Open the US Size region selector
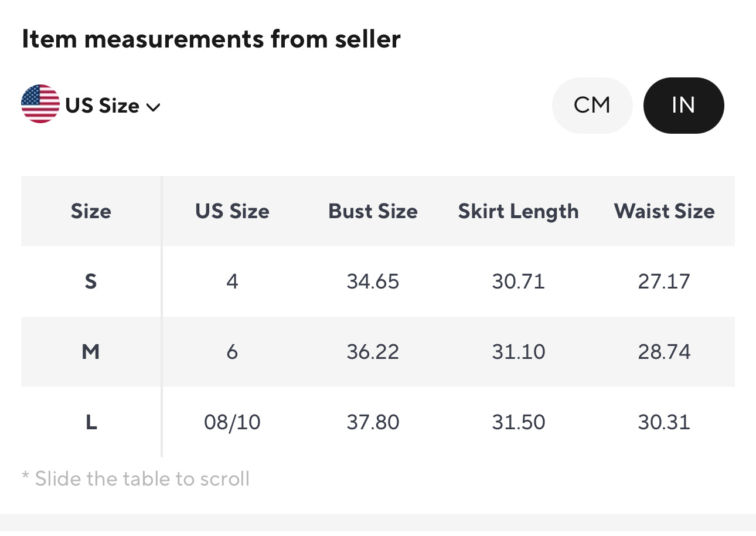The image size is (756, 536). pyautogui.click(x=102, y=106)
